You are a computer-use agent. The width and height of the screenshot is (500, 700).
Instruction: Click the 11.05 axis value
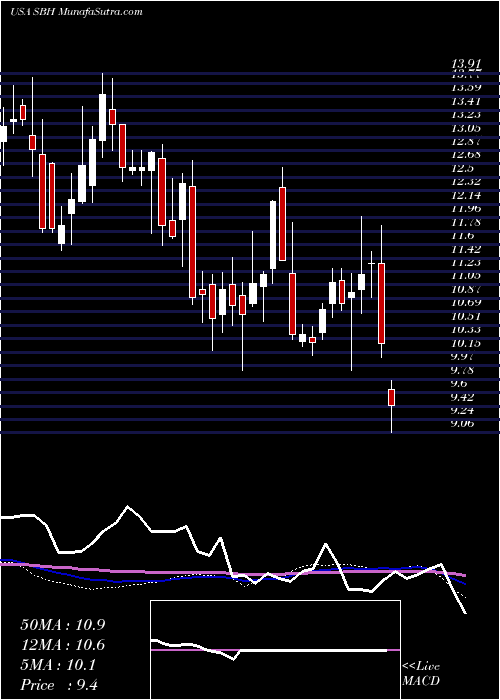[x=467, y=276]
